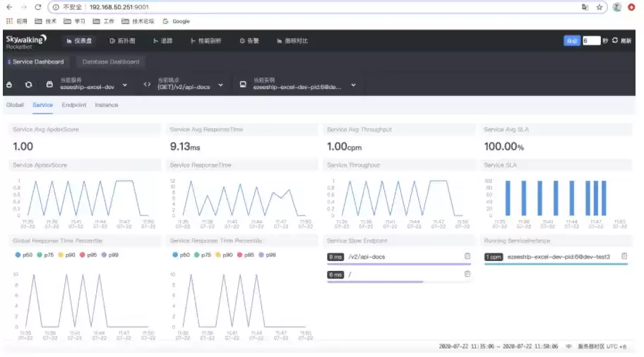Open the 当前实例 instance dropdown
Viewport: 644px width, 357px height.
point(298,84)
